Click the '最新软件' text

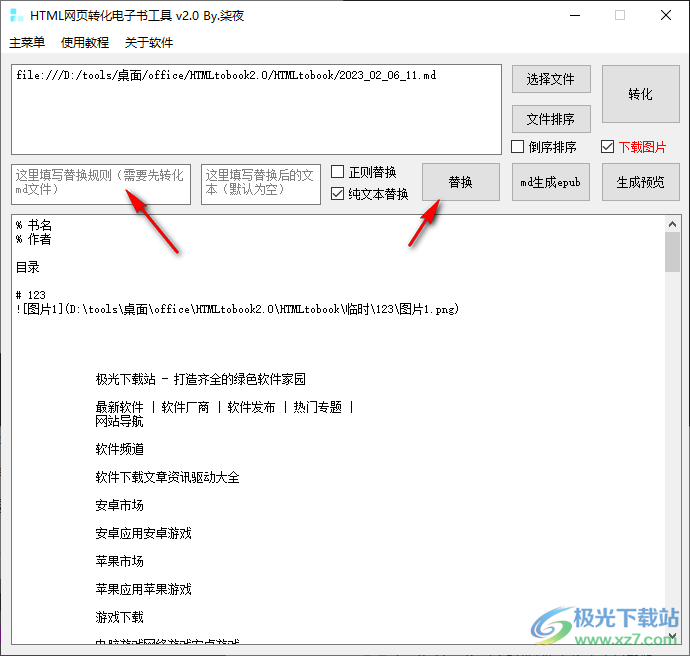point(119,407)
